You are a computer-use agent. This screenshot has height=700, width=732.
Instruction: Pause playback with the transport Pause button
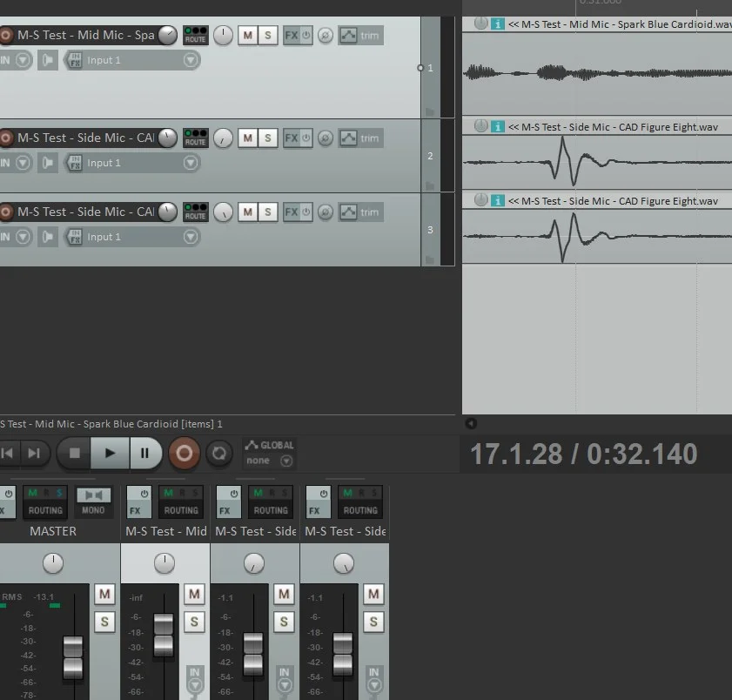point(144,453)
